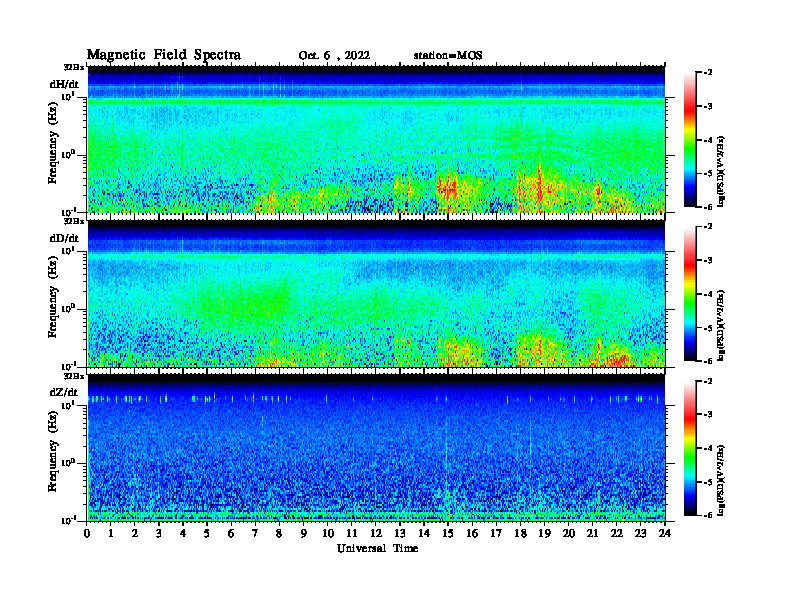The width and height of the screenshot is (792, 612).
Task: Click the "-2" tick on the dH/dt color bar
Action: (x=708, y=73)
